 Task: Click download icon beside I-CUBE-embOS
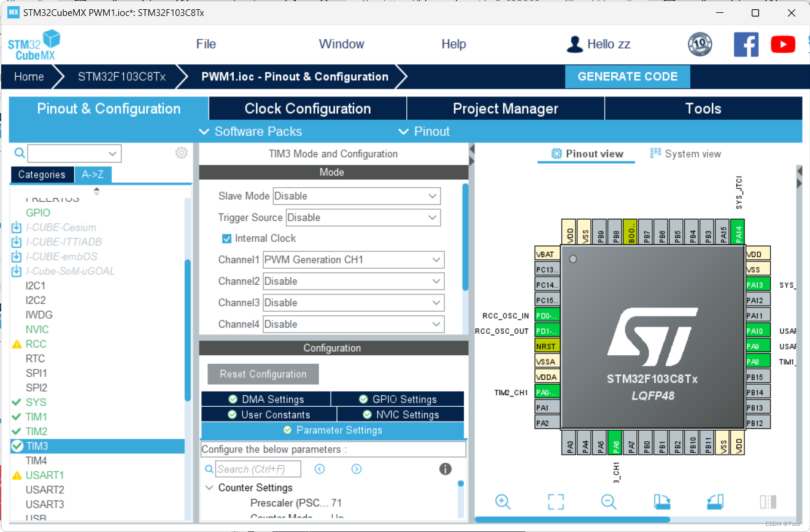(17, 256)
